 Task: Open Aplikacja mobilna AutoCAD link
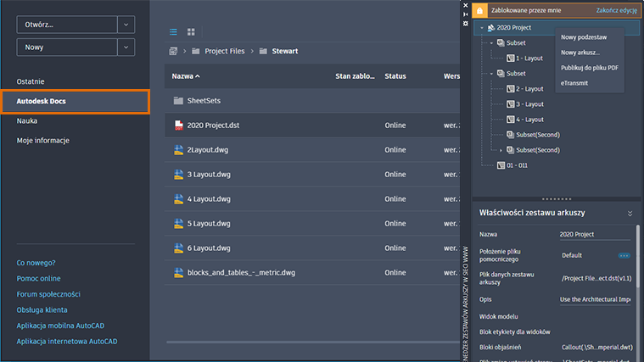(60, 326)
